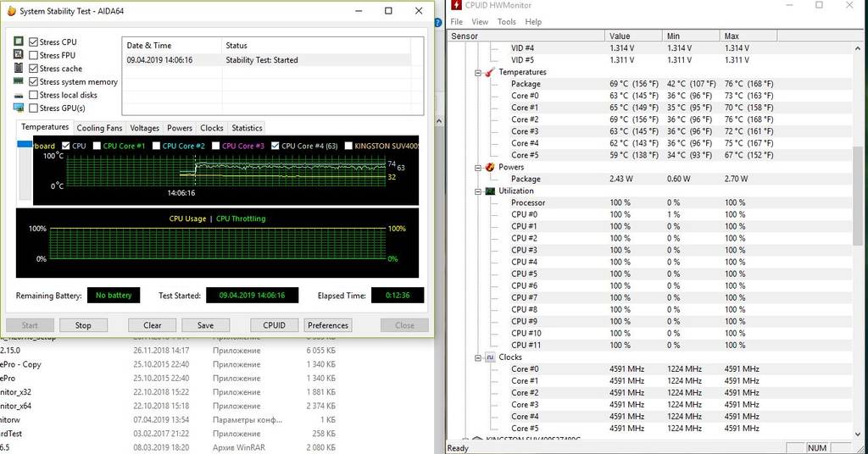868x454 pixels.
Task: Collapse the Powers tree node in HWMonitor
Action: click(x=478, y=168)
